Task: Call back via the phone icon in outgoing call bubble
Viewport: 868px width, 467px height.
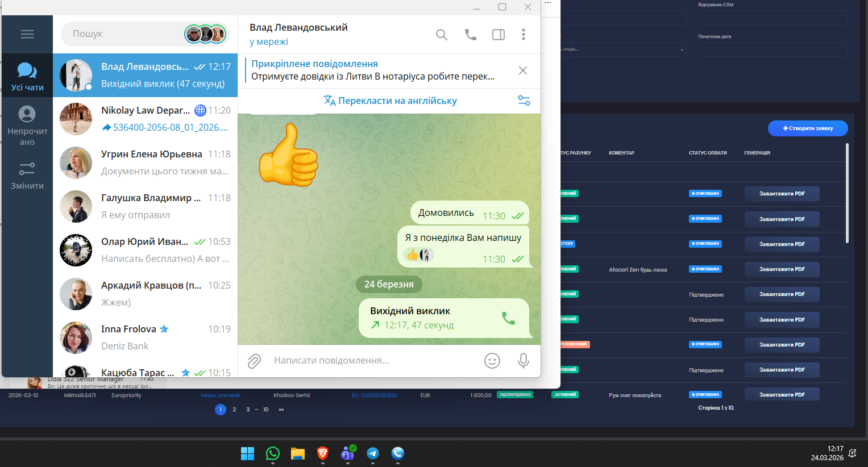Action: pos(509,318)
